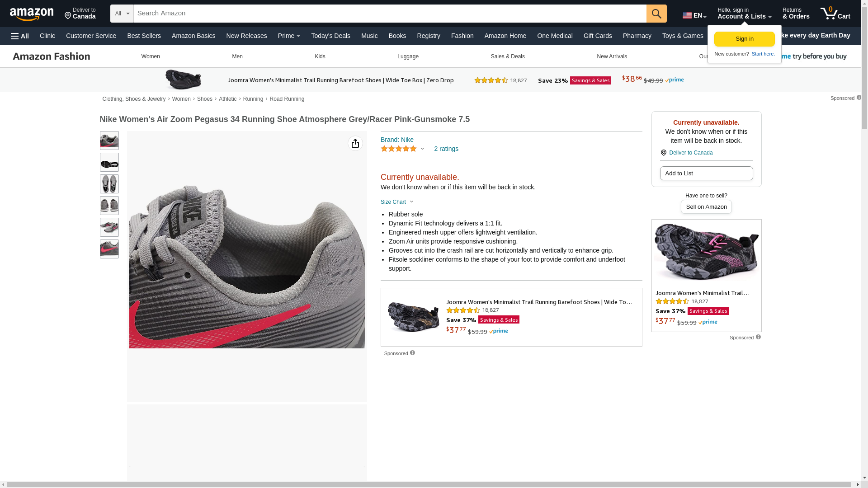Viewport: 868px width, 488px height.
Task: Expand the search category All dropdown
Action: pos(122,14)
